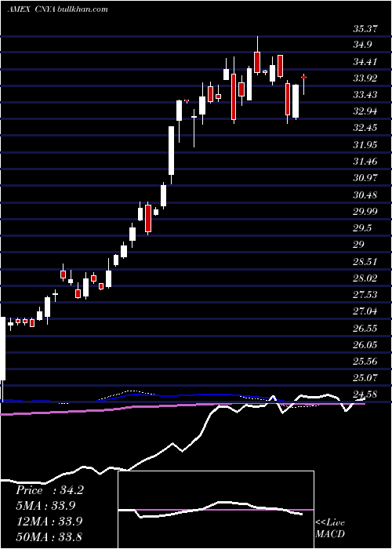Click the MACD inset chart panel
392x549 pixels.
(216, 510)
